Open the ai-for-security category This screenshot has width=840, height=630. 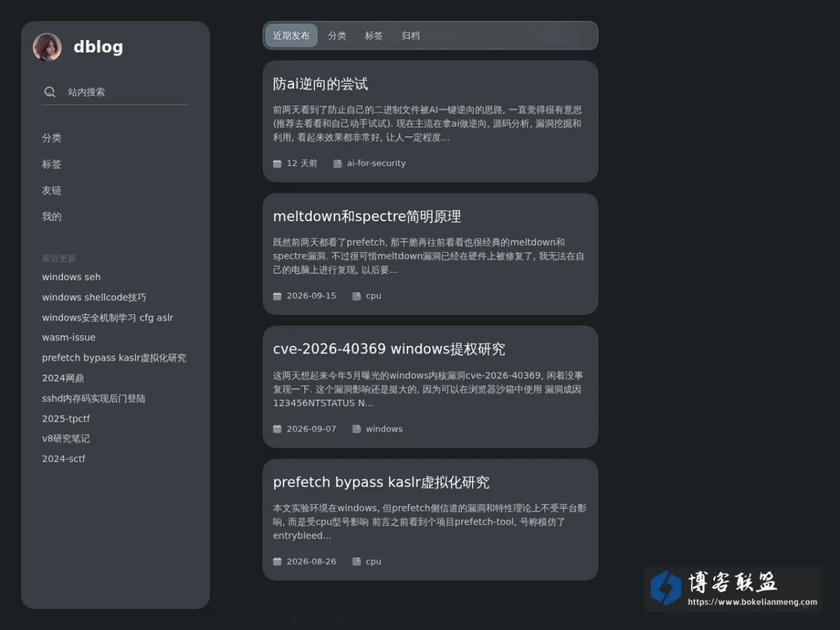tap(377, 163)
